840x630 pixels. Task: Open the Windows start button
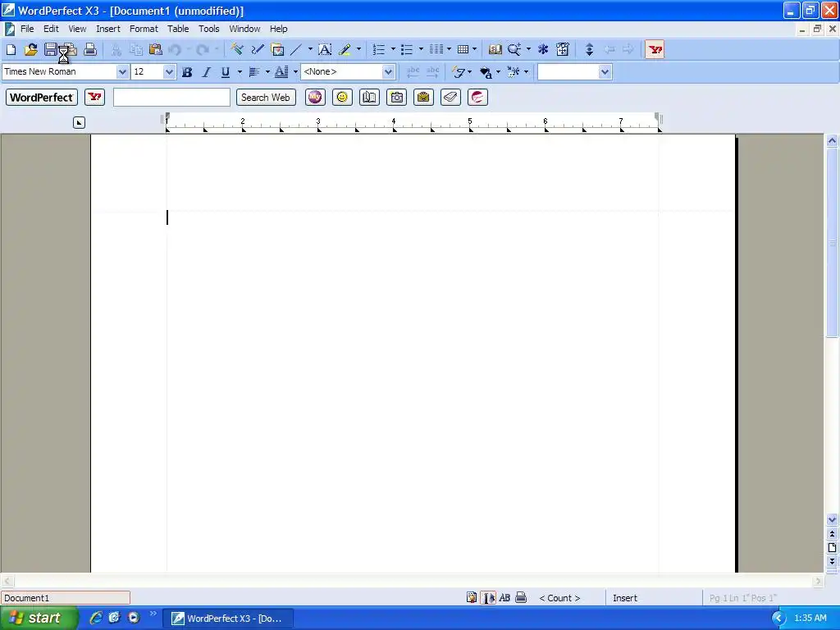[x=39, y=618]
